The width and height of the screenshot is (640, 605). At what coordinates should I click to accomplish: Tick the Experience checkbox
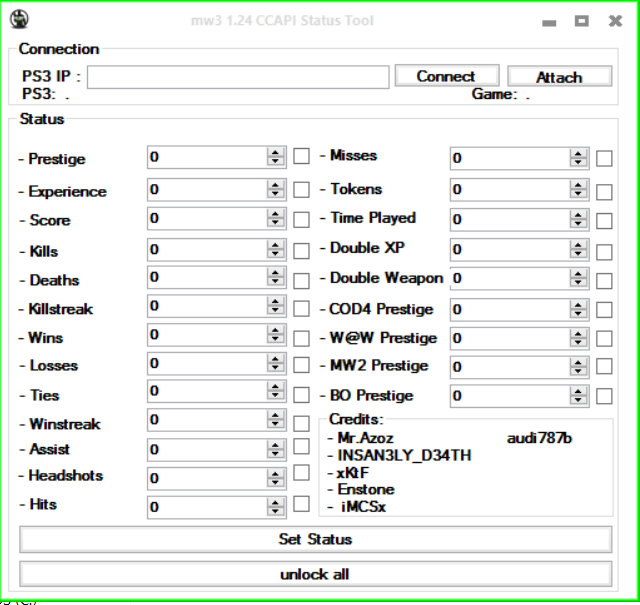click(x=301, y=190)
